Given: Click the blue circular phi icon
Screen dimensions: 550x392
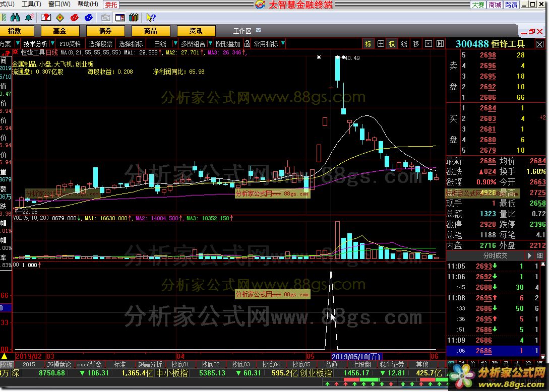Looking at the screenshot, I should (89, 17).
